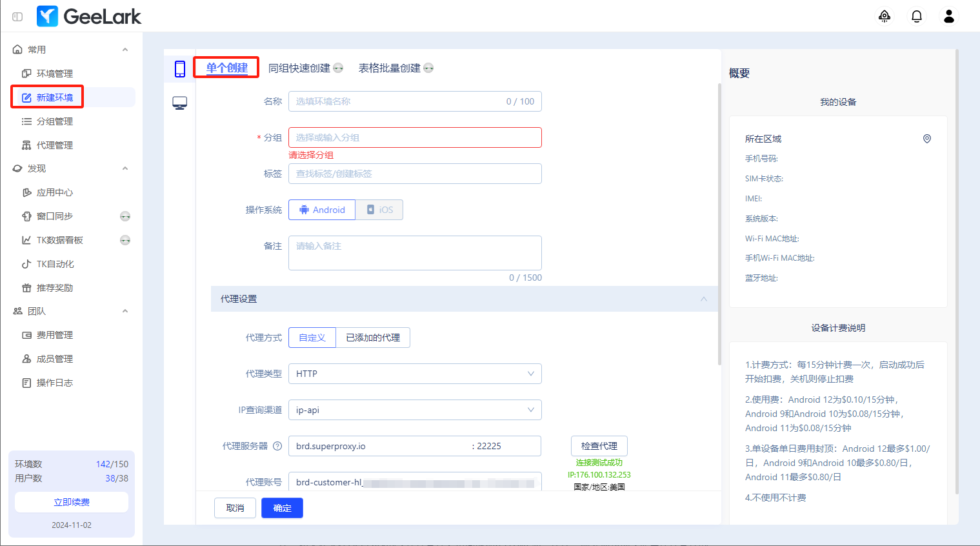Open 环境管理 in the sidebar
This screenshot has height=546, width=980.
pyautogui.click(x=55, y=74)
